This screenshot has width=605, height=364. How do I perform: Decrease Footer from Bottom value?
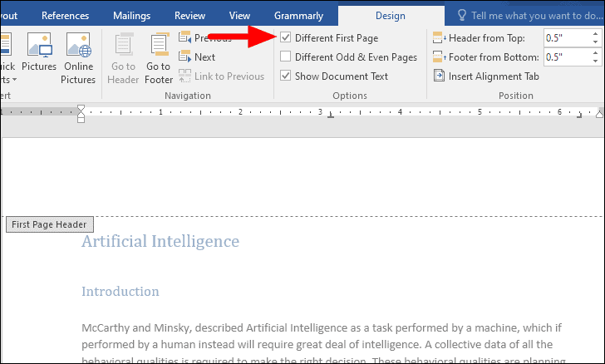(x=595, y=61)
